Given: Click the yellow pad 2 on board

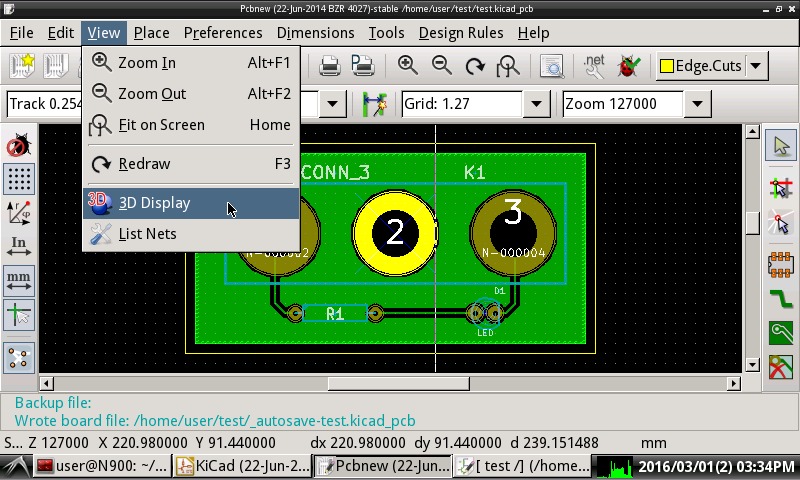Looking at the screenshot, I should pyautogui.click(x=395, y=233).
